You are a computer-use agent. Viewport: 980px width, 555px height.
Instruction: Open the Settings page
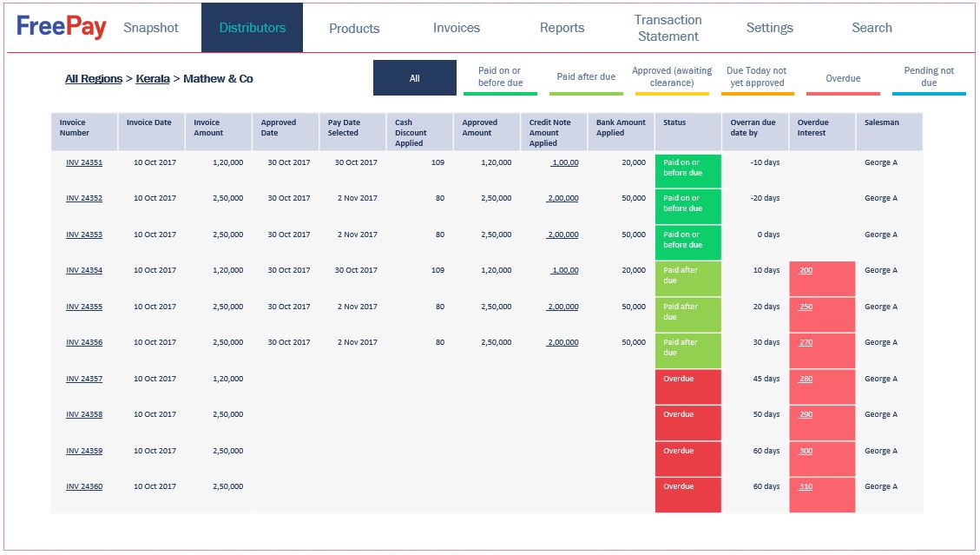tap(769, 27)
